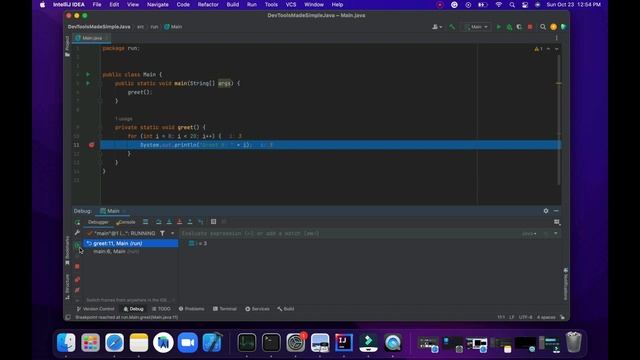640x360 pixels.
Task: Open TODO tool window
Action: pos(161,309)
